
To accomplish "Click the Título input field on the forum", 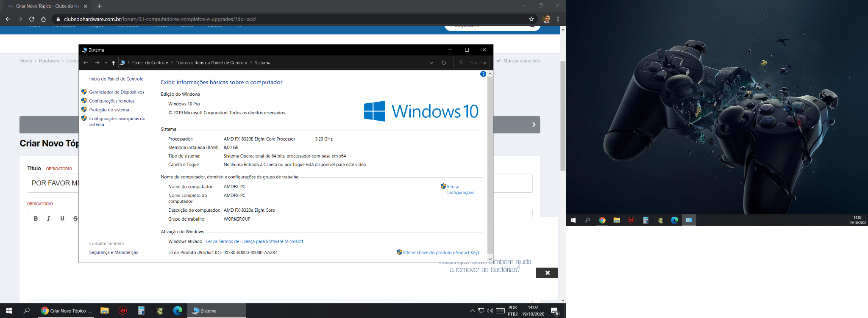I will point(280,183).
